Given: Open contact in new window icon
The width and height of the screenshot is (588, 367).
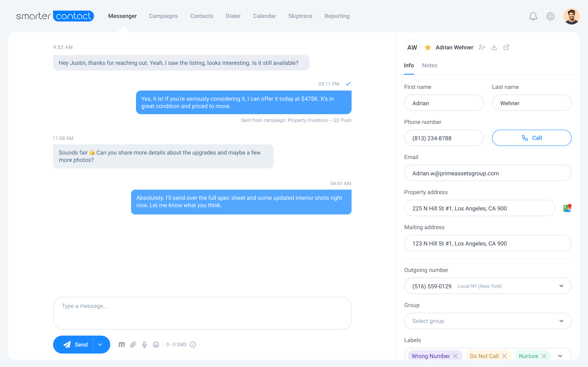Looking at the screenshot, I should 506,47.
